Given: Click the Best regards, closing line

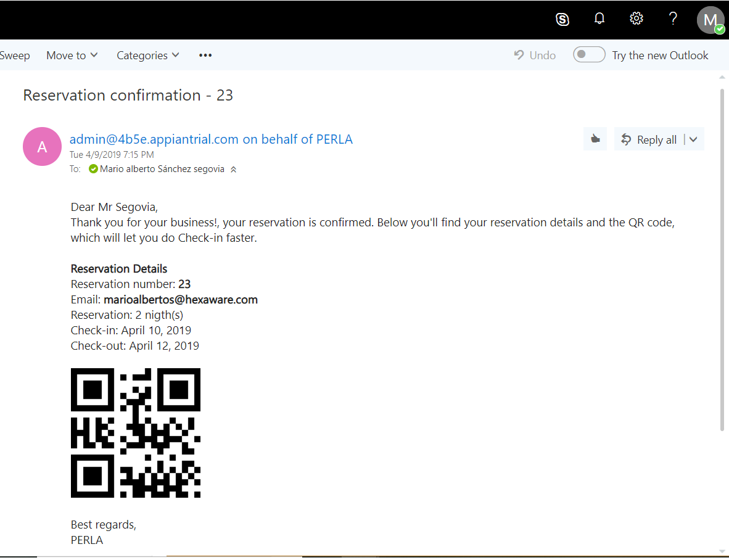Looking at the screenshot, I should click(x=103, y=525).
